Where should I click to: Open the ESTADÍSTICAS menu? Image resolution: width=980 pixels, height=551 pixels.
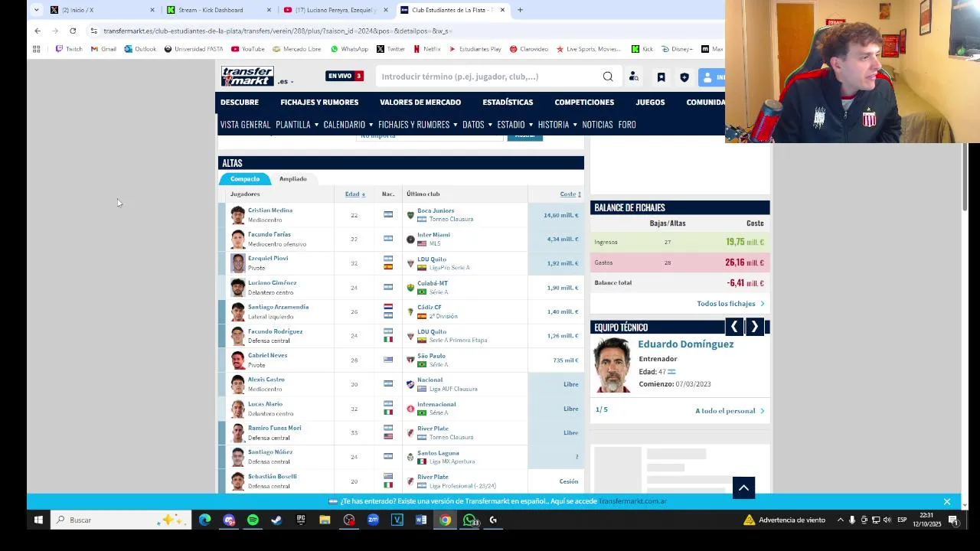[508, 102]
